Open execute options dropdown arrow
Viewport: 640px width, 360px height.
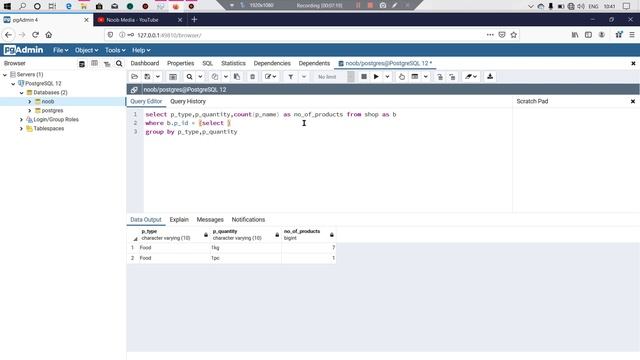387,77
